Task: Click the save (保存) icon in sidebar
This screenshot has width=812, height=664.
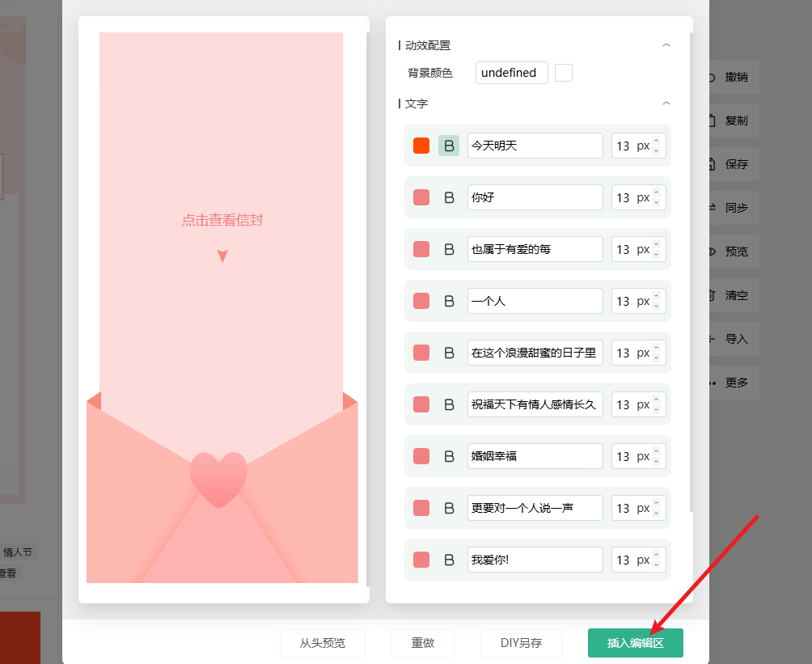Action: coord(713,164)
